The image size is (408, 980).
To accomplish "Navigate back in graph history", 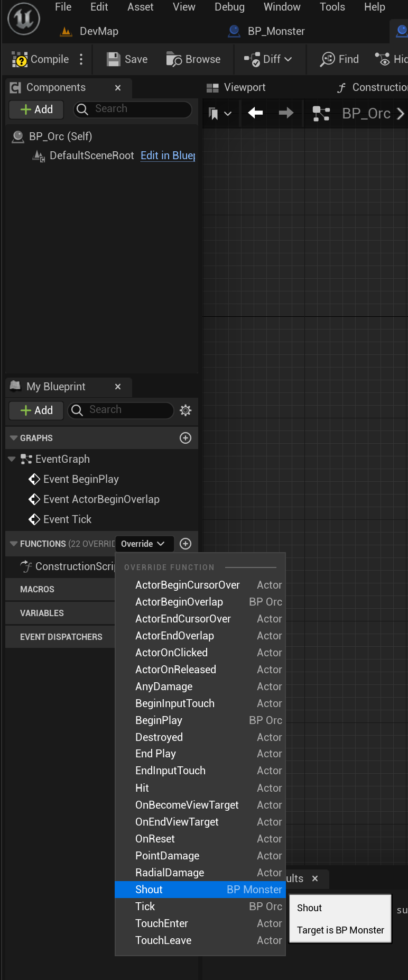I will (256, 113).
